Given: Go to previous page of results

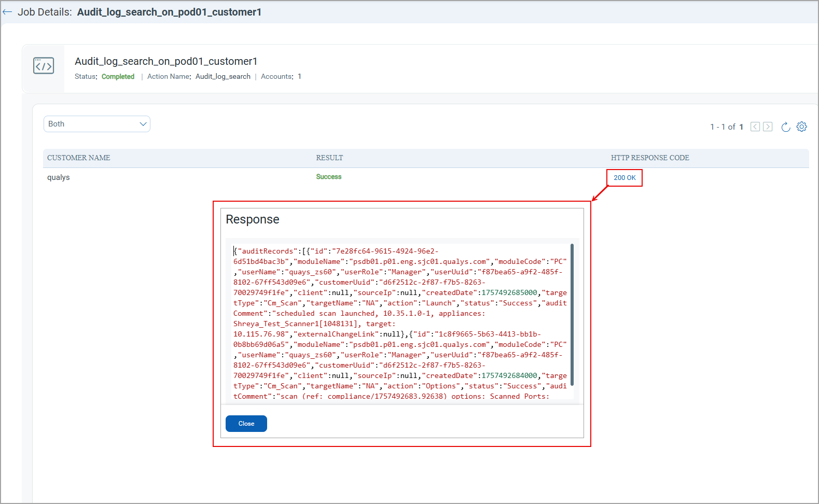Looking at the screenshot, I should [x=755, y=127].
